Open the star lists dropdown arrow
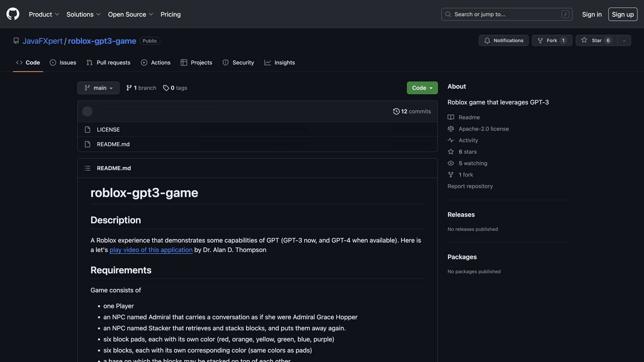 point(624,41)
